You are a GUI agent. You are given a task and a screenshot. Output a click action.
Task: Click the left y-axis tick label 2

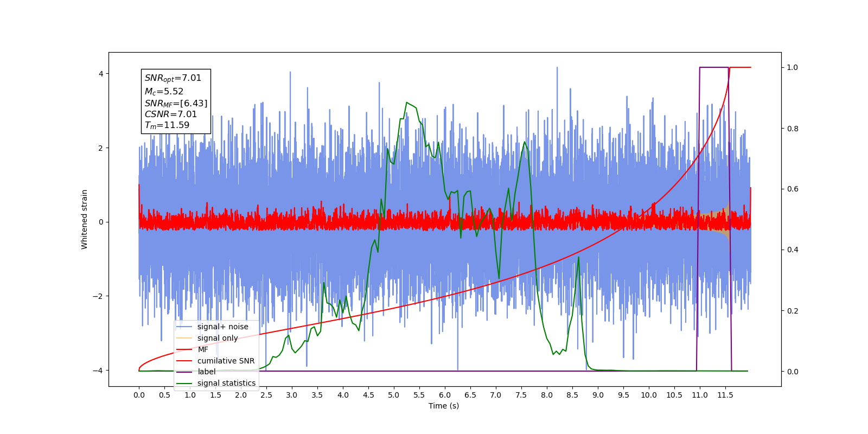point(101,148)
